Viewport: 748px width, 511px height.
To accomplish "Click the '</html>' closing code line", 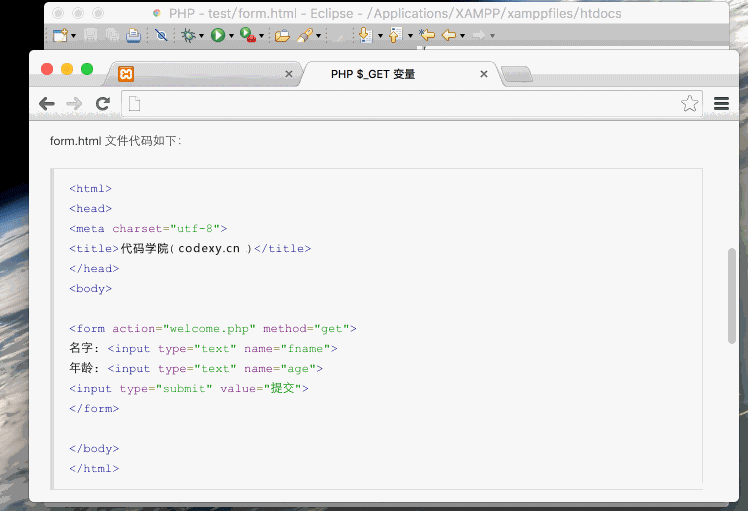I will [x=94, y=469].
